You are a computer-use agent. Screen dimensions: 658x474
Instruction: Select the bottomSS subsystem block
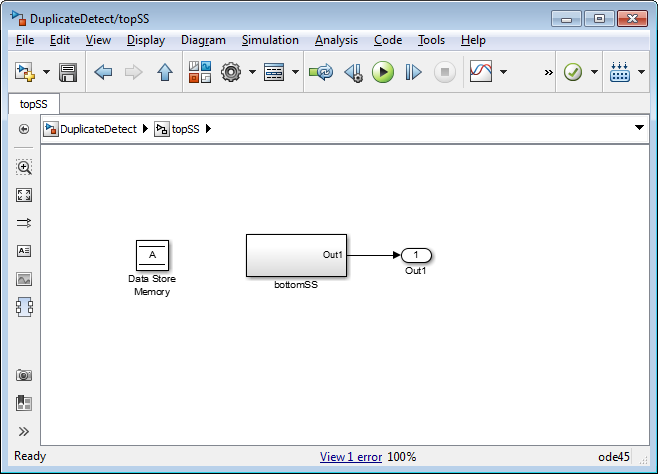click(296, 255)
